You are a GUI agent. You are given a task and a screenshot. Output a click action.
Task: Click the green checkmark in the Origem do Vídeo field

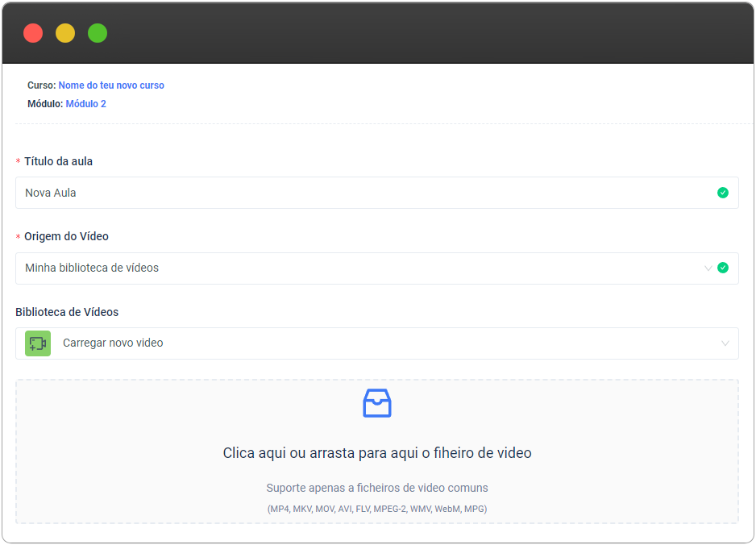(x=723, y=268)
